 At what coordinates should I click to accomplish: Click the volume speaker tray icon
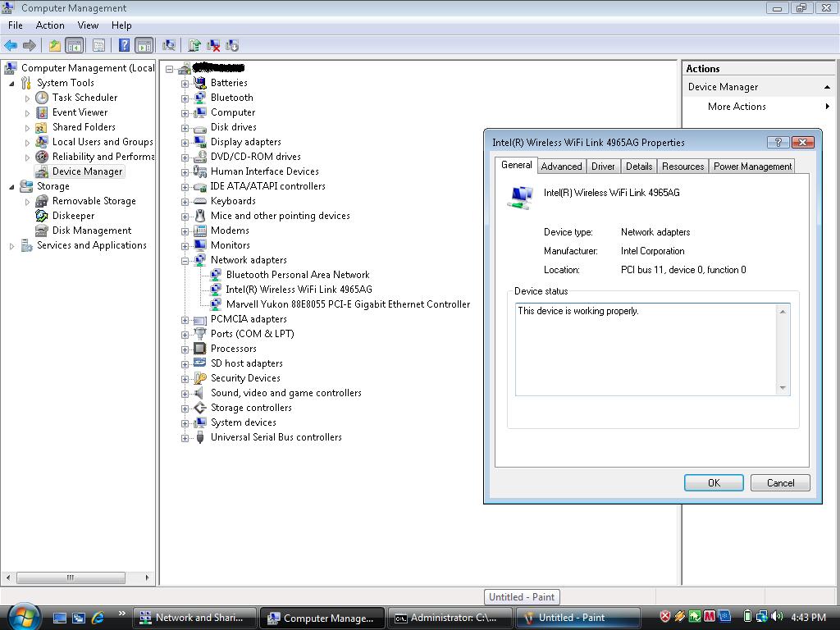(777, 617)
